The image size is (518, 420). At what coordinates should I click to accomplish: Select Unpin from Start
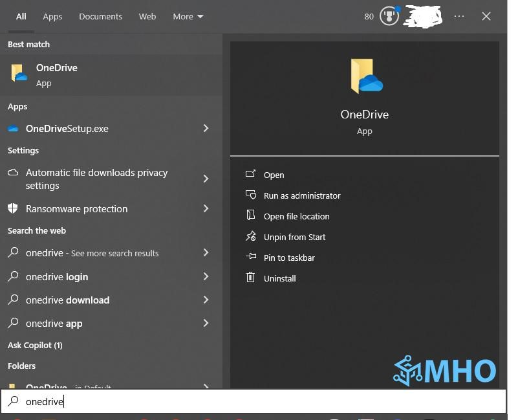click(x=294, y=237)
